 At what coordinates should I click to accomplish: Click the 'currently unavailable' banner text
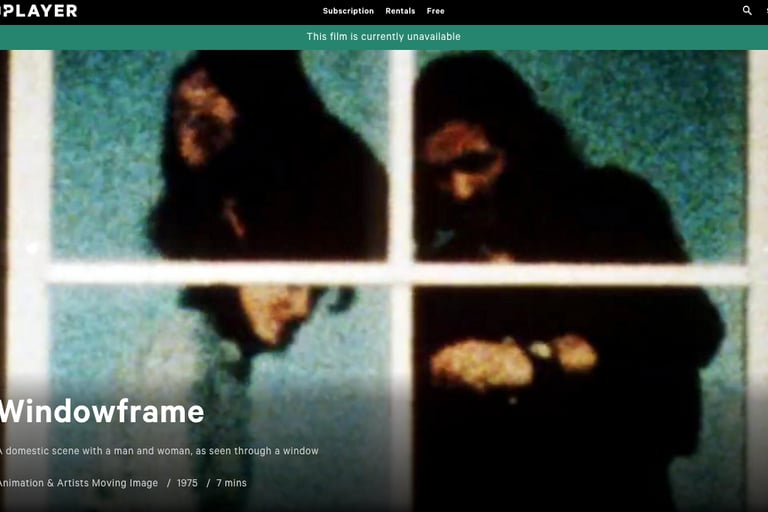tap(384, 37)
